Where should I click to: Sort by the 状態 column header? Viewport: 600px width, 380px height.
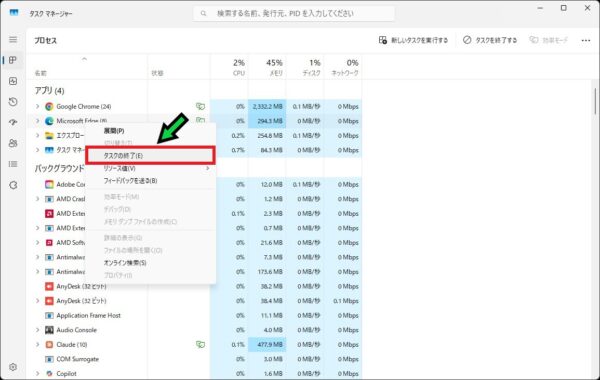point(179,67)
